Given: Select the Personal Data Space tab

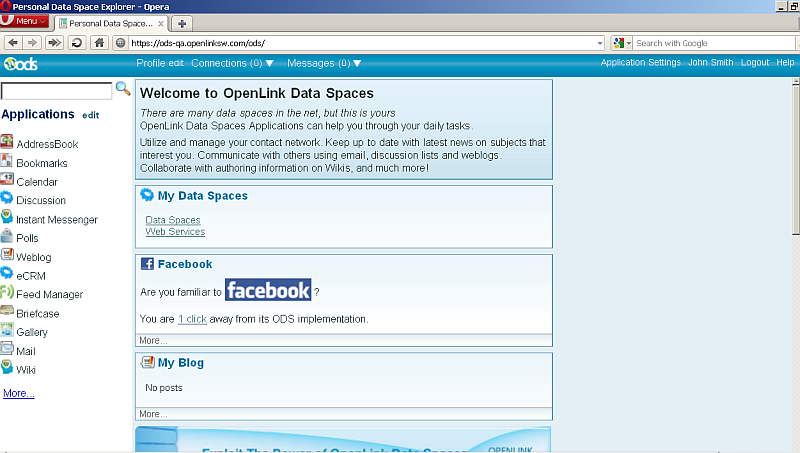Looking at the screenshot, I should pos(109,23).
